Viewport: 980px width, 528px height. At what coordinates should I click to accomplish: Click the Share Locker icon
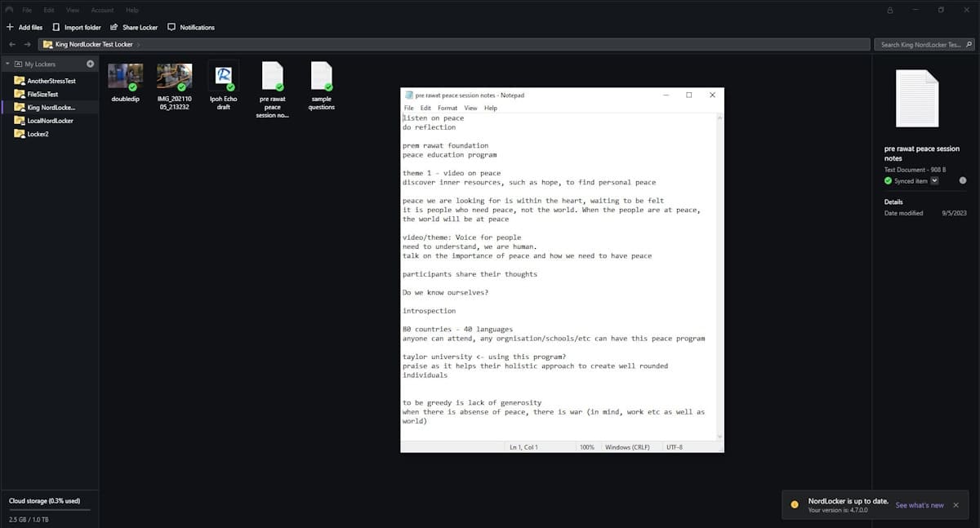pos(114,27)
